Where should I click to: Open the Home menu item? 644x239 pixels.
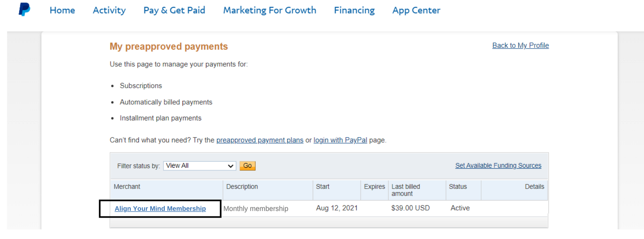click(x=62, y=10)
